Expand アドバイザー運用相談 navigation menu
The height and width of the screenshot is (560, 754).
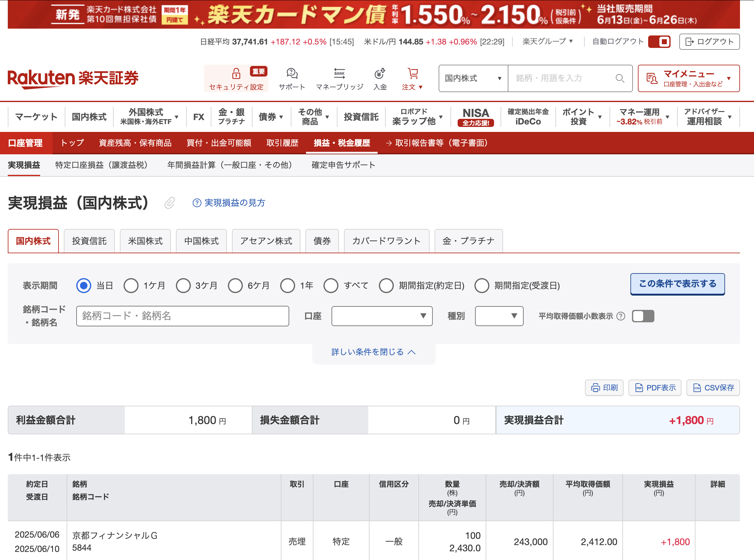coord(708,117)
